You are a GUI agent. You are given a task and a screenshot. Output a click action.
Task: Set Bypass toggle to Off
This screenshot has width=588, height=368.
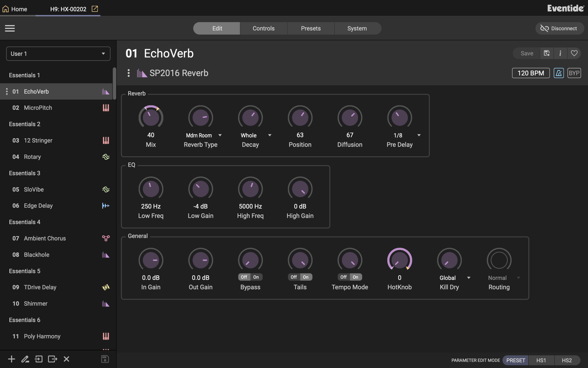pyautogui.click(x=244, y=277)
